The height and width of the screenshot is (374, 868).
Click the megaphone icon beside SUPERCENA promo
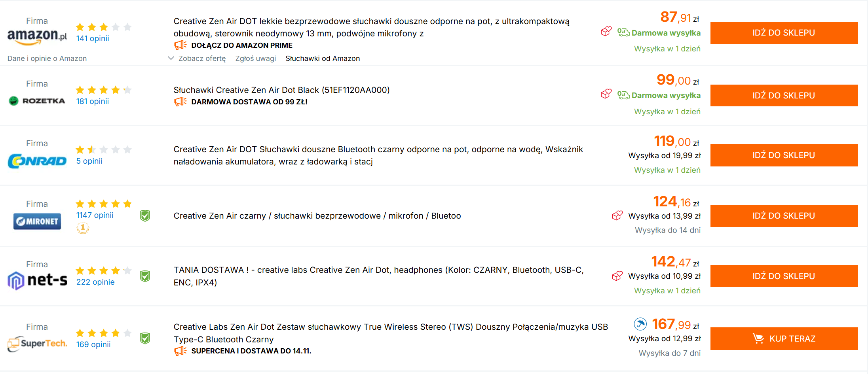pos(180,351)
